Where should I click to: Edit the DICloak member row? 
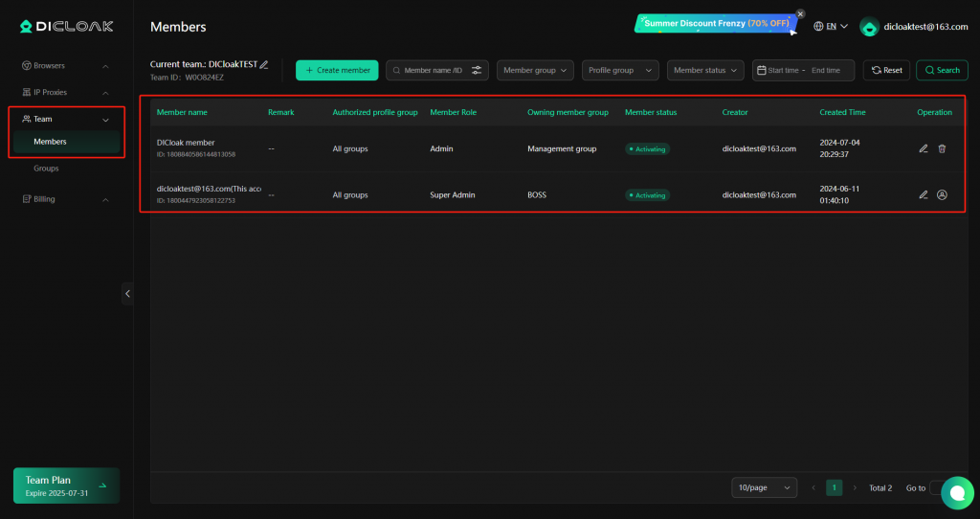click(x=924, y=148)
